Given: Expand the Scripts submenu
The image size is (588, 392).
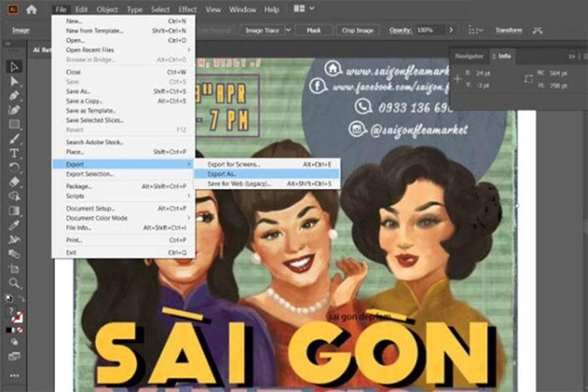Looking at the screenshot, I should (x=189, y=196).
